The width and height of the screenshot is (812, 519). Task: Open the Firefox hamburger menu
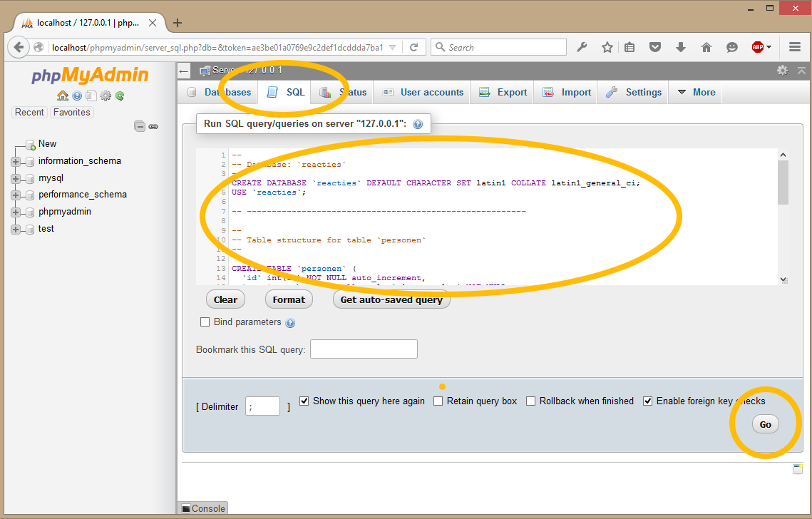795,47
